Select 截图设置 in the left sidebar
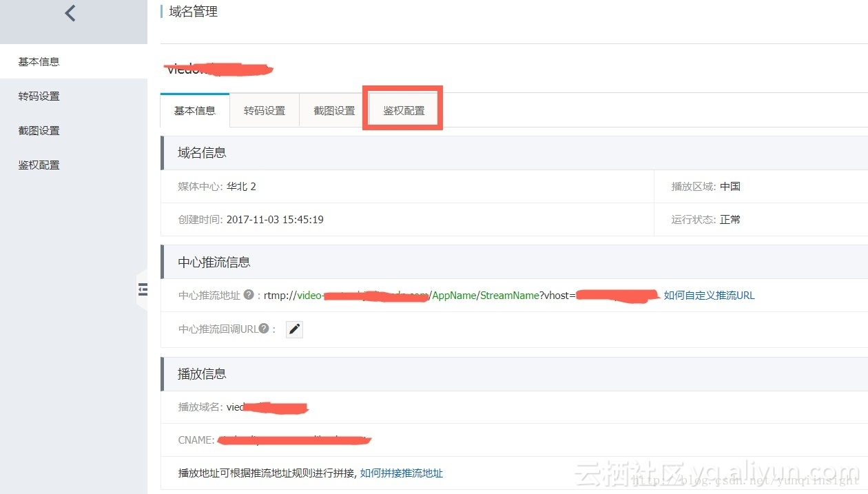Viewport: 868px width, 494px height. (x=39, y=130)
